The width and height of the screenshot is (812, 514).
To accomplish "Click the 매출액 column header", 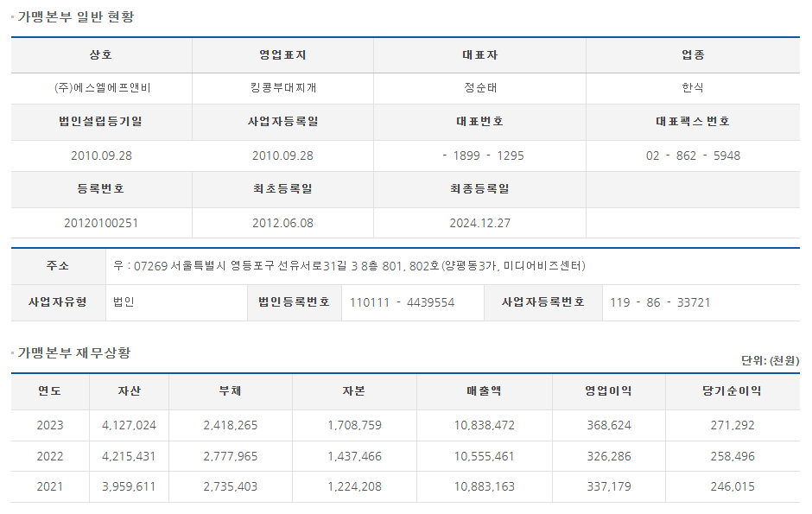I will [x=485, y=391].
